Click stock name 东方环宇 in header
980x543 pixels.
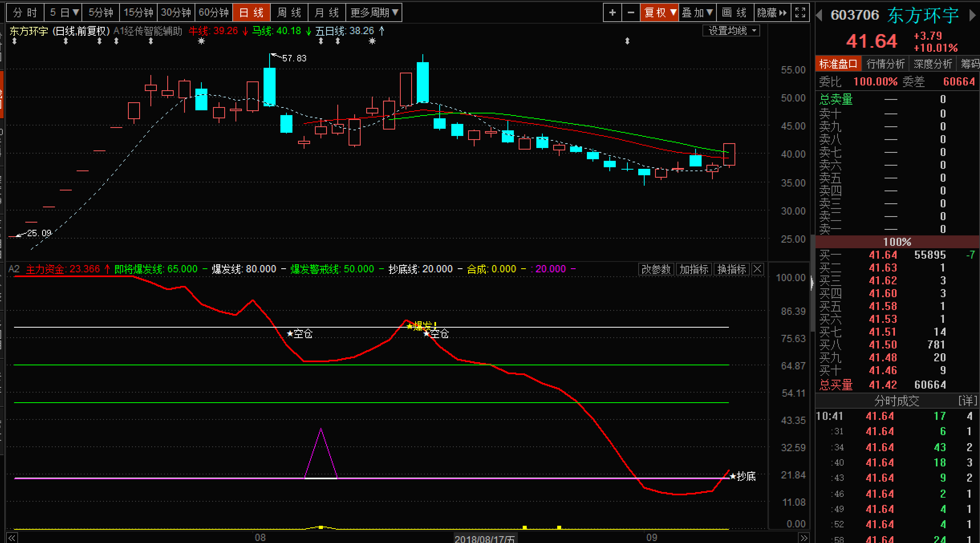point(923,15)
